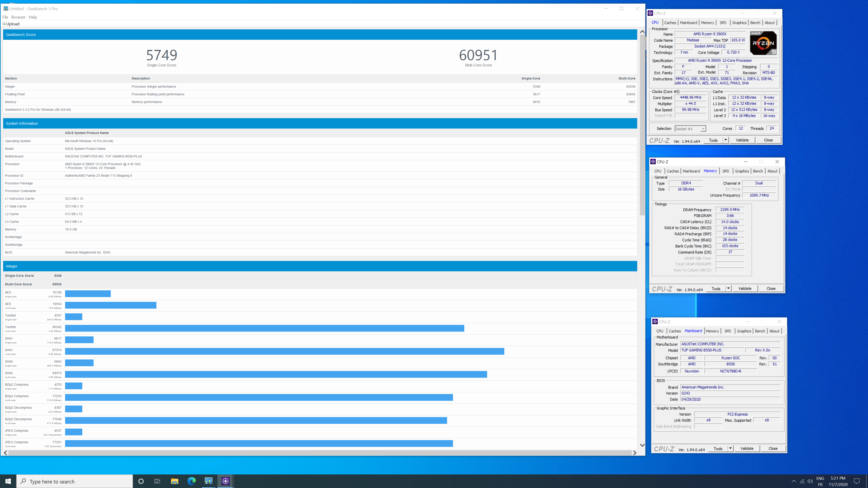This screenshot has width=868, height=488.
Task: Switch to SPD tab in top CPU-Z window
Action: [x=723, y=23]
